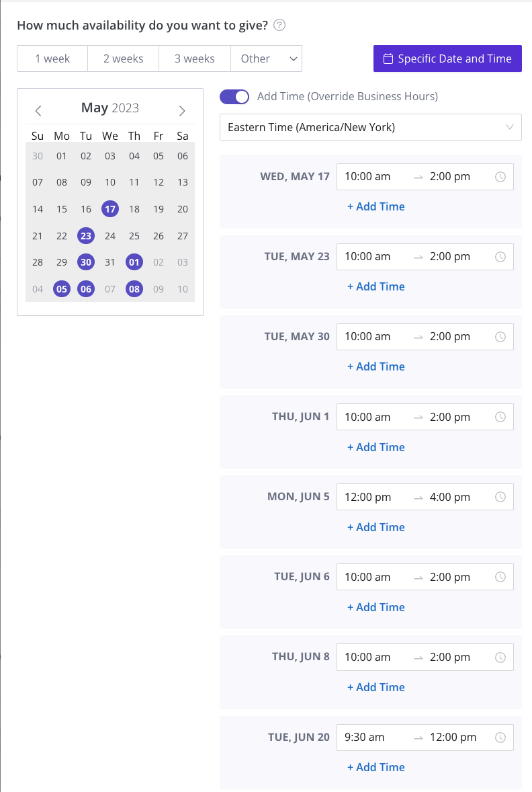Select the 3 weeks option
Screen dimensions: 532x792
pyautogui.click(x=195, y=58)
